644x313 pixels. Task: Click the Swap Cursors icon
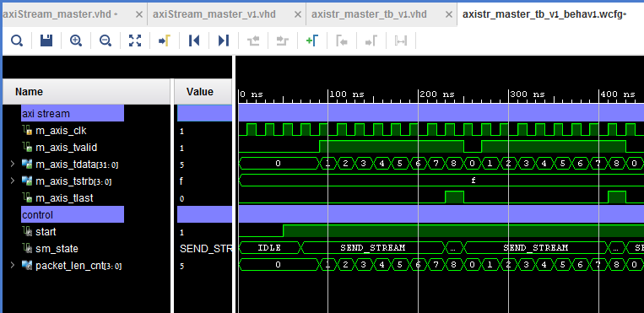coord(400,40)
